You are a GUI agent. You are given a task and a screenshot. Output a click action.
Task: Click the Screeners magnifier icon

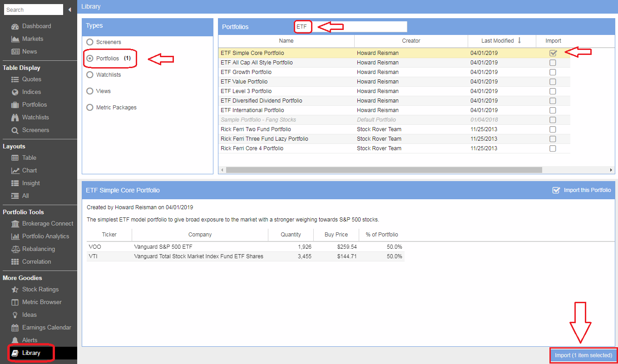pyautogui.click(x=15, y=130)
